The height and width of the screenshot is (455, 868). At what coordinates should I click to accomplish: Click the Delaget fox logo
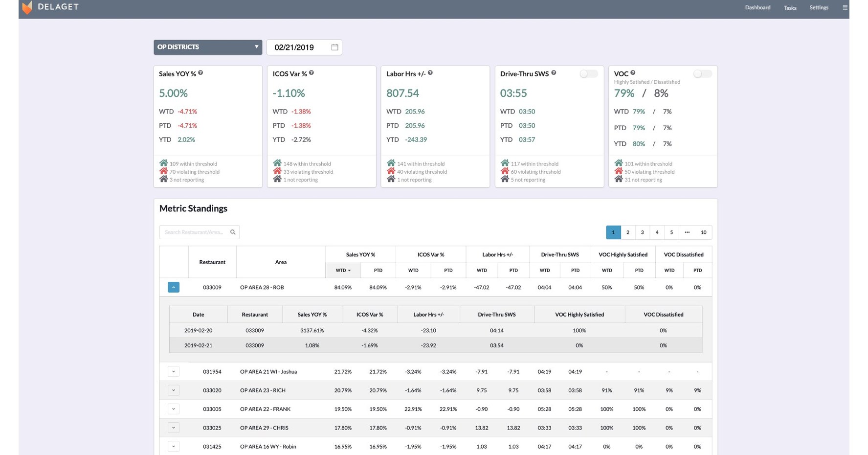point(27,7)
